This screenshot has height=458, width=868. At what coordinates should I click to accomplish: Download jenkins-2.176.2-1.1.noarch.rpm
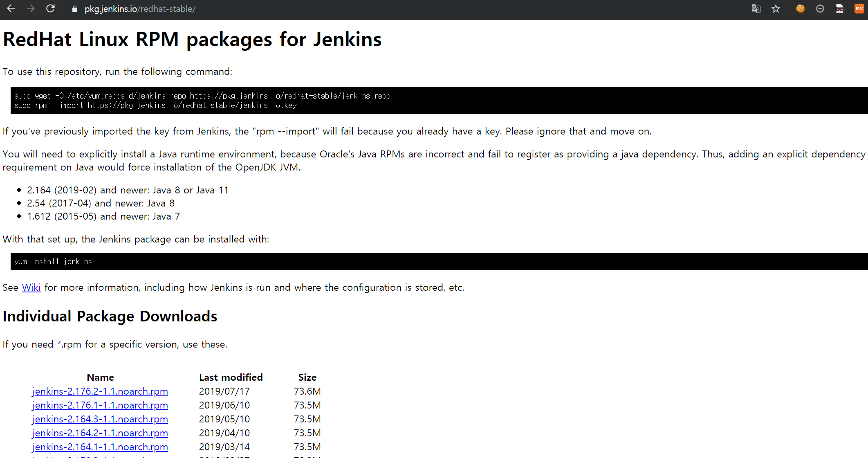tap(100, 391)
